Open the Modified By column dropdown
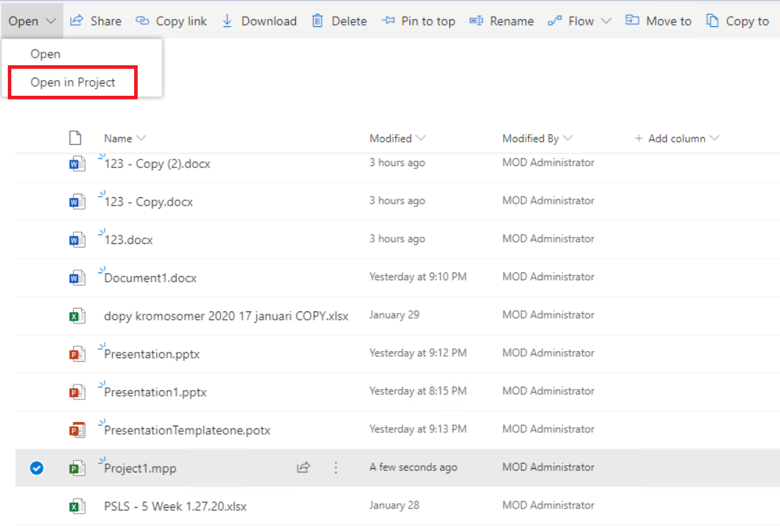The image size is (780, 532). pos(568,138)
